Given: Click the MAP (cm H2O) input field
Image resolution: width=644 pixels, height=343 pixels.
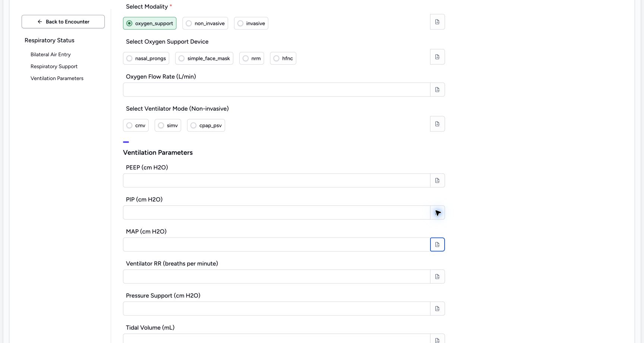Looking at the screenshot, I should [277, 245].
